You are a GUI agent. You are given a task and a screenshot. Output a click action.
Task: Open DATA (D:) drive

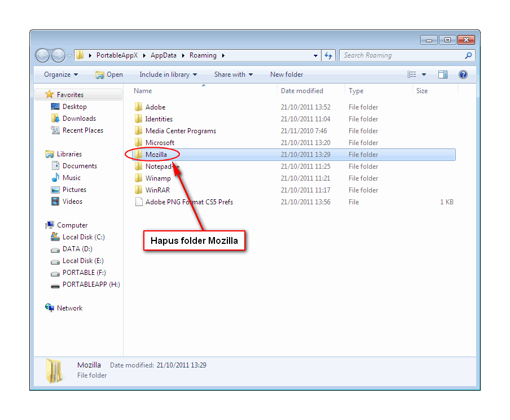(77, 249)
